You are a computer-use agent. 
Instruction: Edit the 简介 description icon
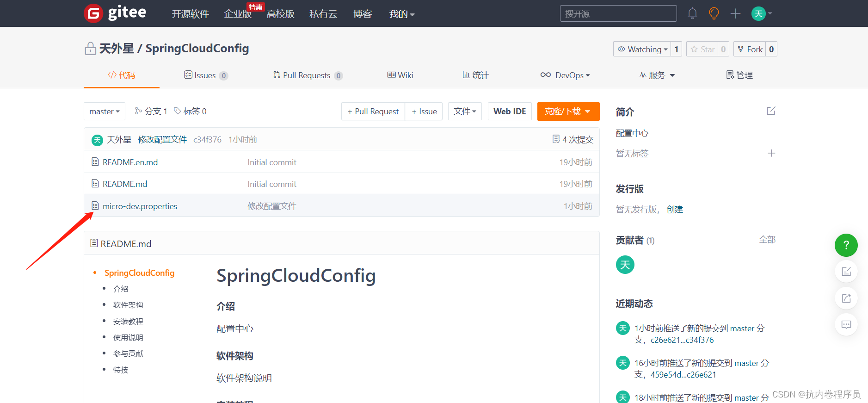click(x=771, y=111)
